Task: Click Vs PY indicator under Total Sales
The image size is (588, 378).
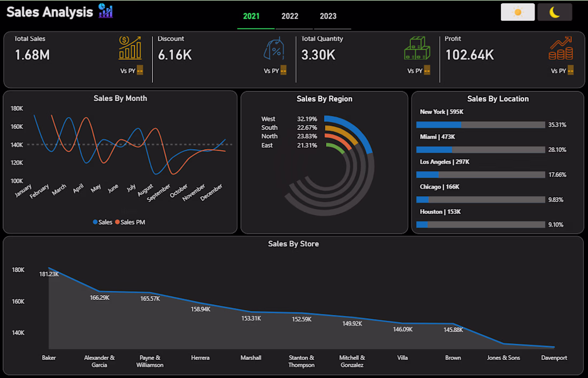Action: (x=131, y=71)
